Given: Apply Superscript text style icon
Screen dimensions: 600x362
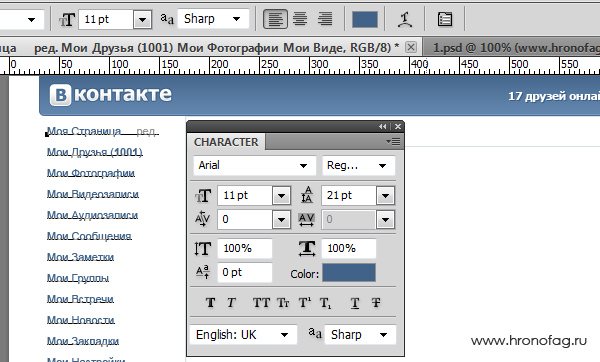Looking at the screenshot, I should pyautogui.click(x=305, y=303).
